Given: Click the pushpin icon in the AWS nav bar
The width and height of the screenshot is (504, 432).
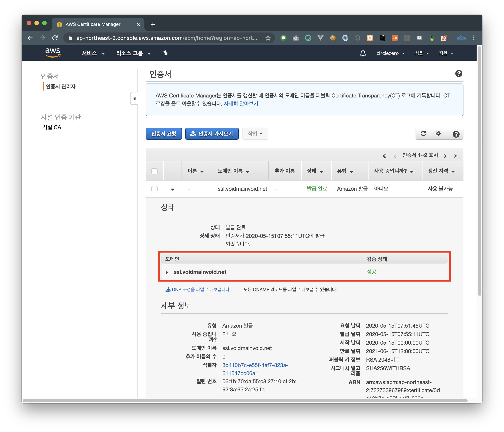Looking at the screenshot, I should (165, 53).
